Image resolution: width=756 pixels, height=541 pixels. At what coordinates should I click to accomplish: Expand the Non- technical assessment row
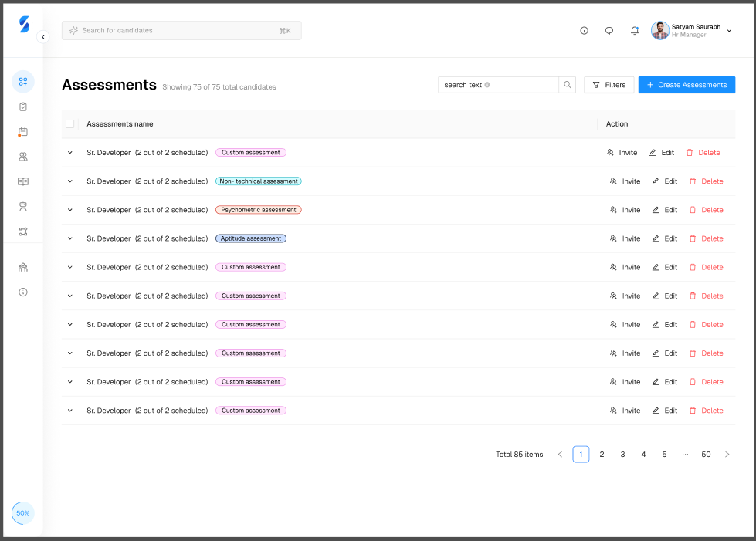[70, 181]
